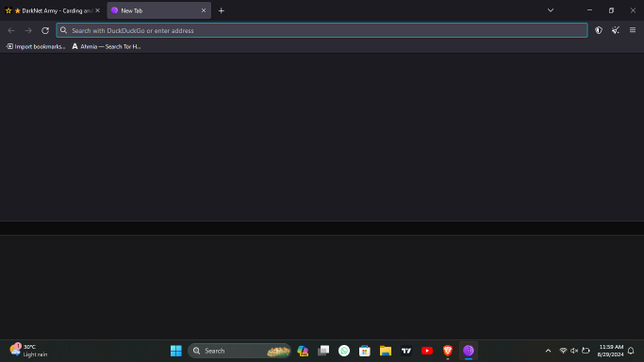Open the hamburger application menu

pos(633,30)
